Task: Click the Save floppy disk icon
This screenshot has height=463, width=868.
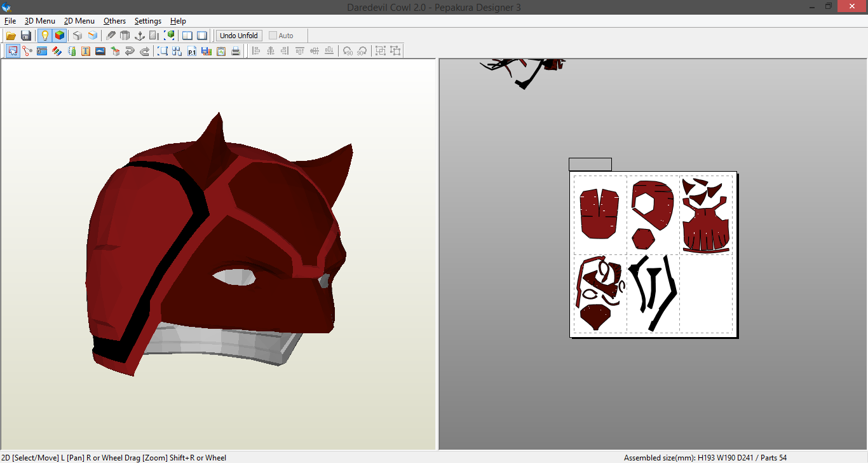Action: 26,36
